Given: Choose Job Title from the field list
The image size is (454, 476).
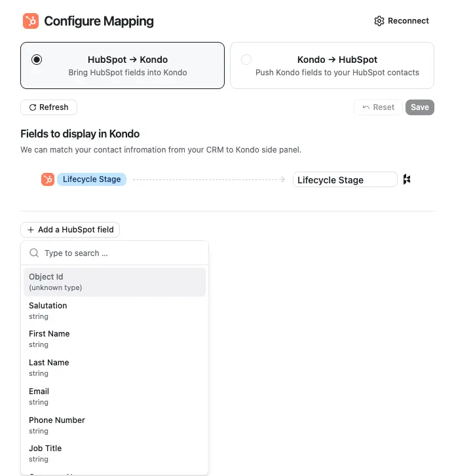Looking at the screenshot, I should (115, 454).
